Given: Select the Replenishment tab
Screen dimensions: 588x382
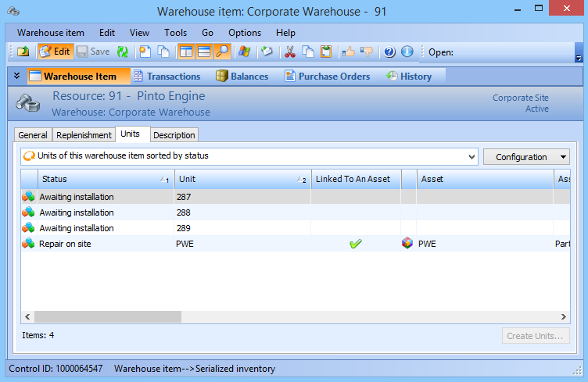Looking at the screenshot, I should [x=84, y=135].
